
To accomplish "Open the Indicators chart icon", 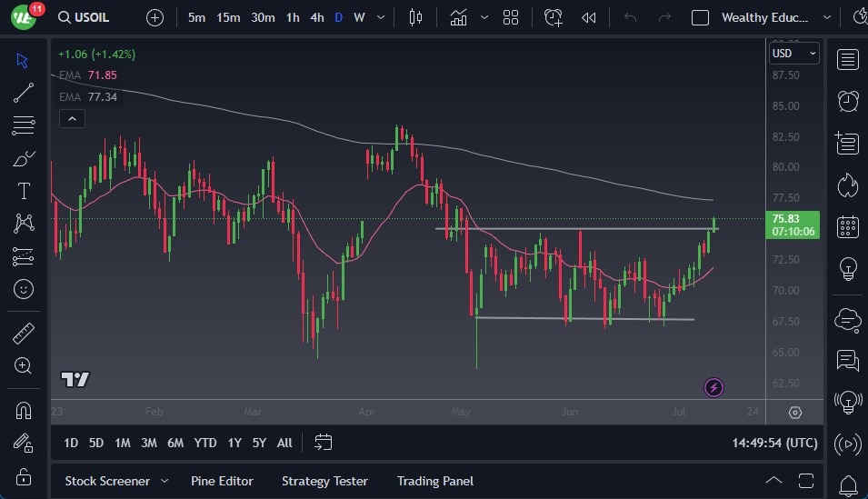I will [459, 17].
